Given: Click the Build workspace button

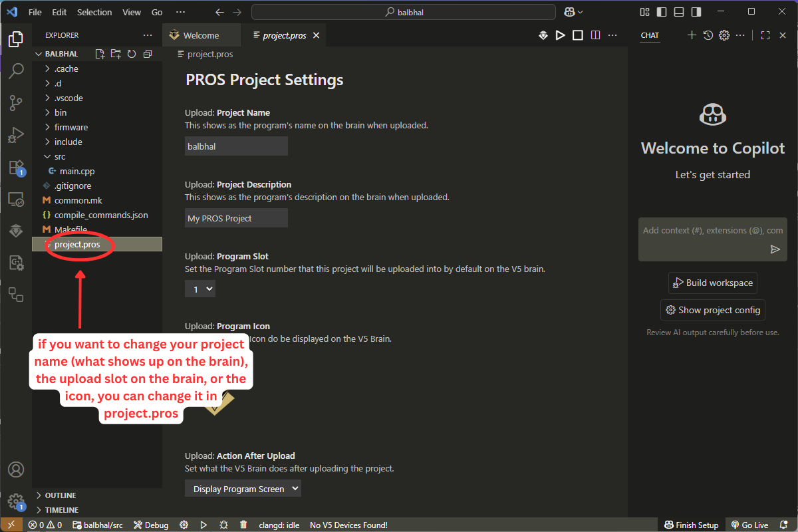Looking at the screenshot, I should coord(712,283).
